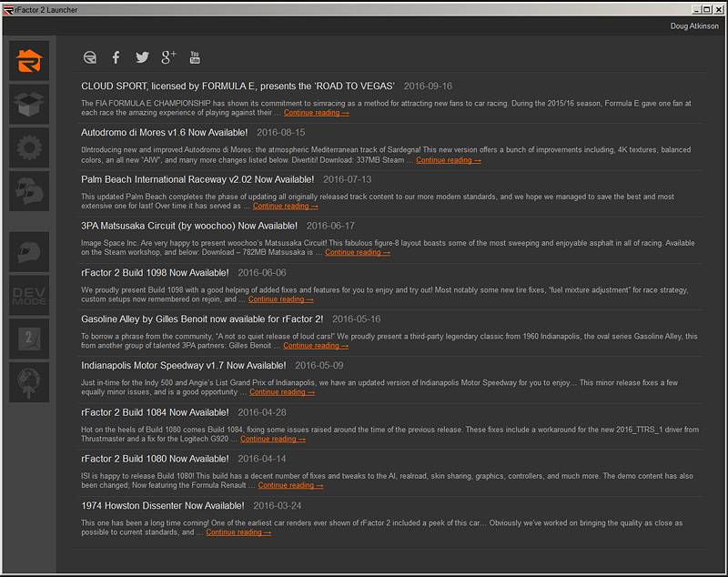Open the number 2 blueprint sidebar icon

pyautogui.click(x=29, y=339)
